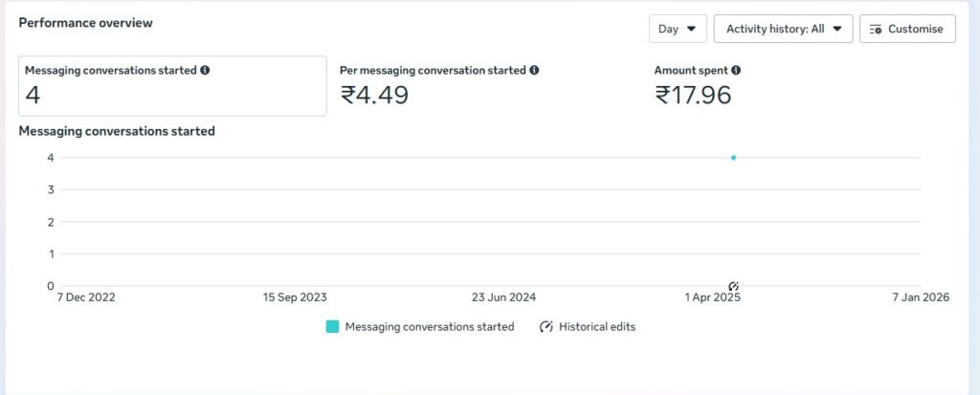The width and height of the screenshot is (980, 395).
Task: Click the Performance overview heading
Action: (85, 22)
